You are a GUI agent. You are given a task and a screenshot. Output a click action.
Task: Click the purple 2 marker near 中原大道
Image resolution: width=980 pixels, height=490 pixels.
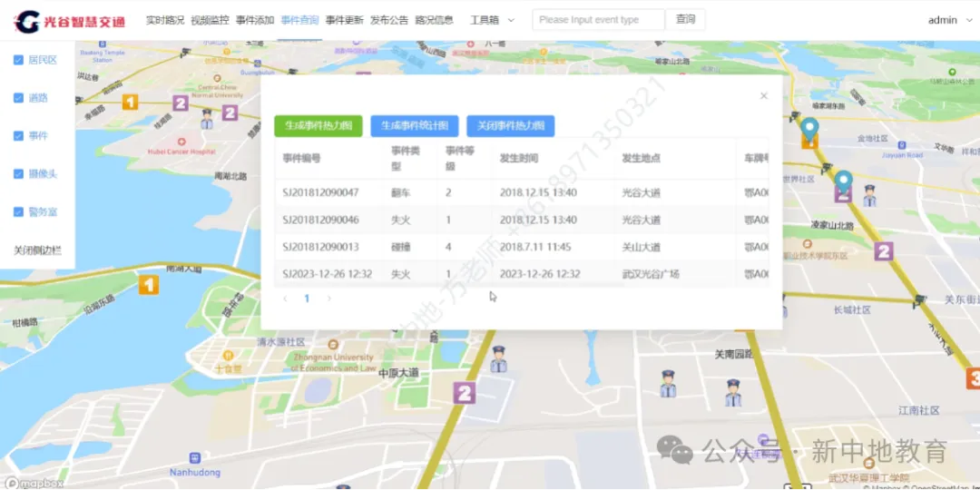click(464, 393)
